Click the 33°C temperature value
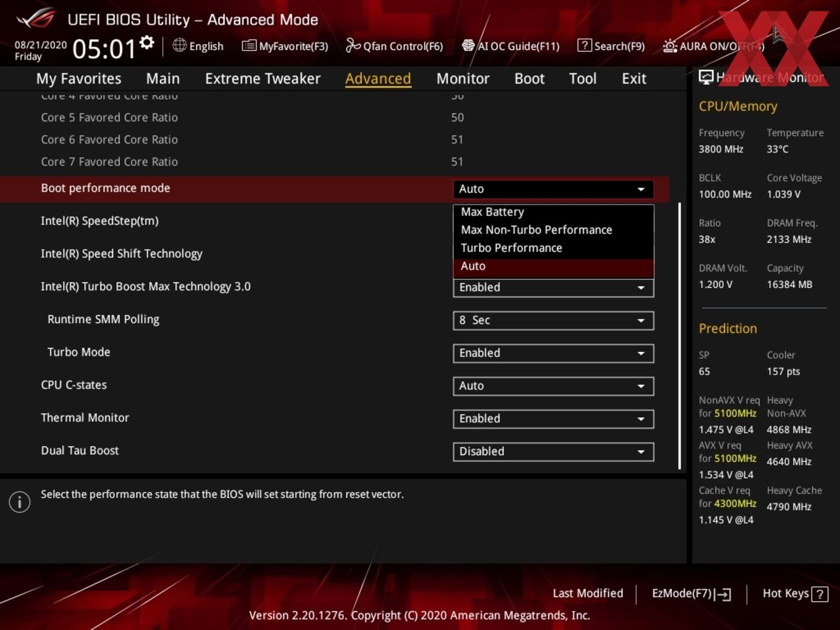840x630 pixels. tap(778, 149)
